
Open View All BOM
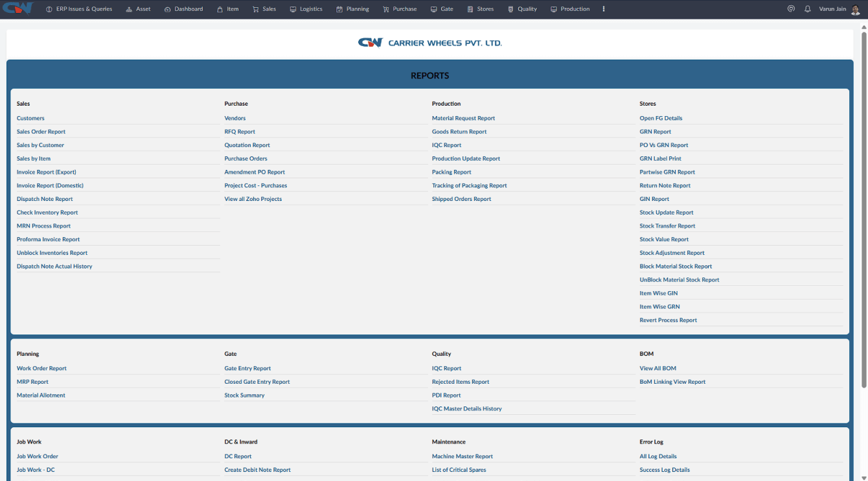pyautogui.click(x=658, y=369)
